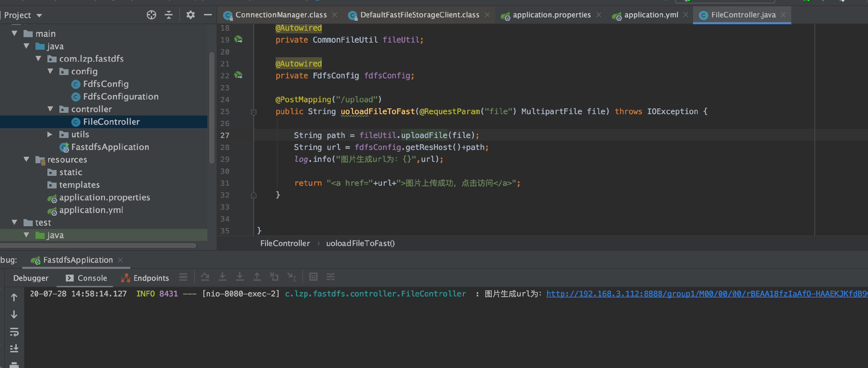Hide the Project panel with minus icon
The width and height of the screenshot is (868, 368).
(208, 15)
